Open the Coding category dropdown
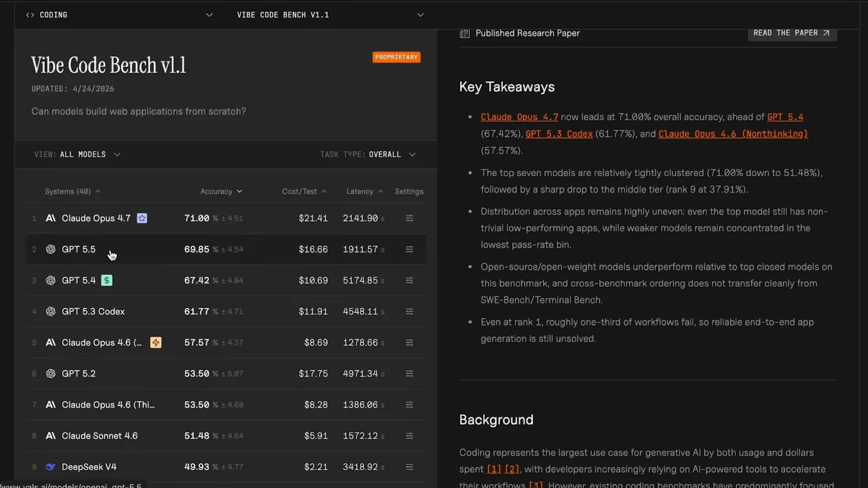868x488 pixels. 119,15
